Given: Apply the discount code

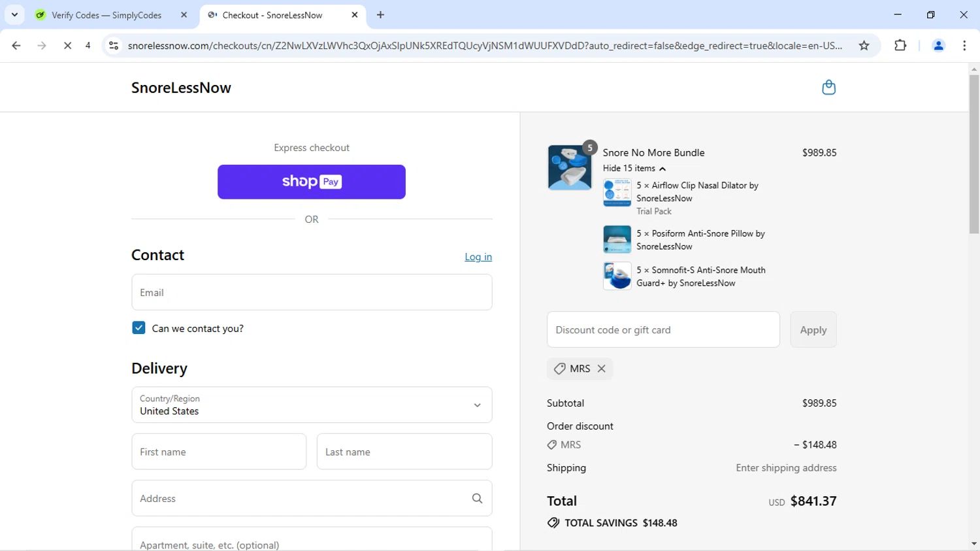Looking at the screenshot, I should point(813,330).
